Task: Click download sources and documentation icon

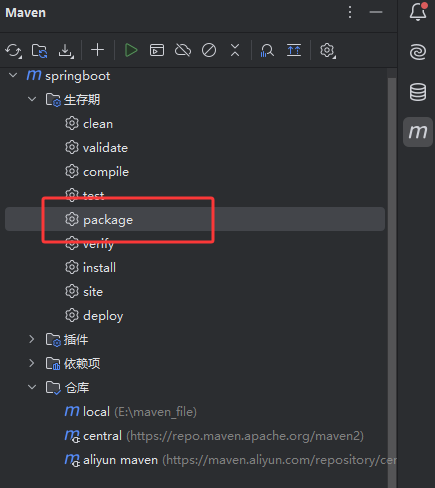Action: tap(65, 51)
